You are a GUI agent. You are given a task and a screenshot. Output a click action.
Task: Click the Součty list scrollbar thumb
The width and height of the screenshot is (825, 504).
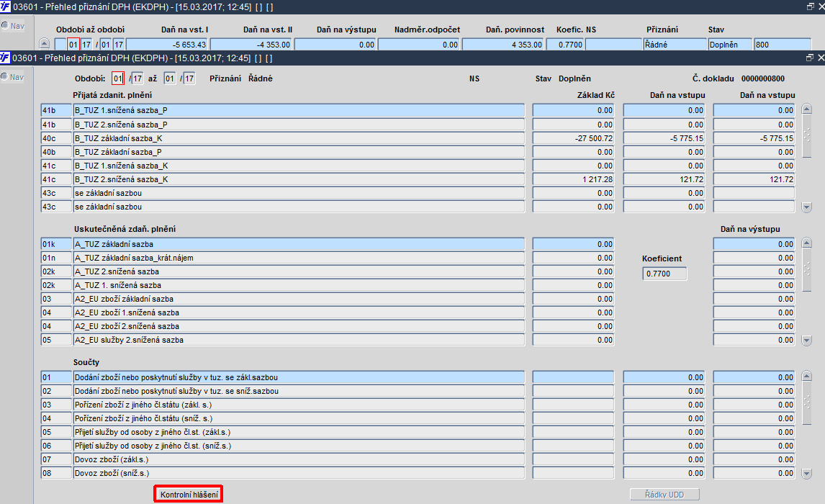pos(806,403)
